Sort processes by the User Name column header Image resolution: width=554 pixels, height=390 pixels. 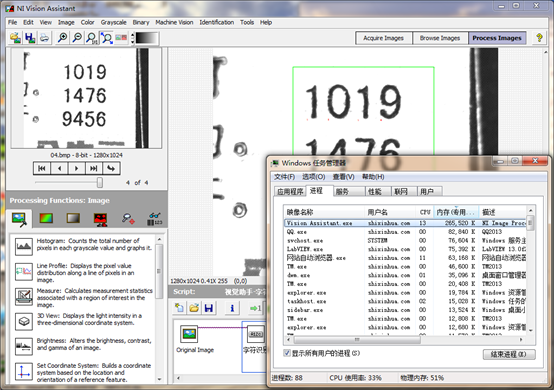tap(390, 212)
